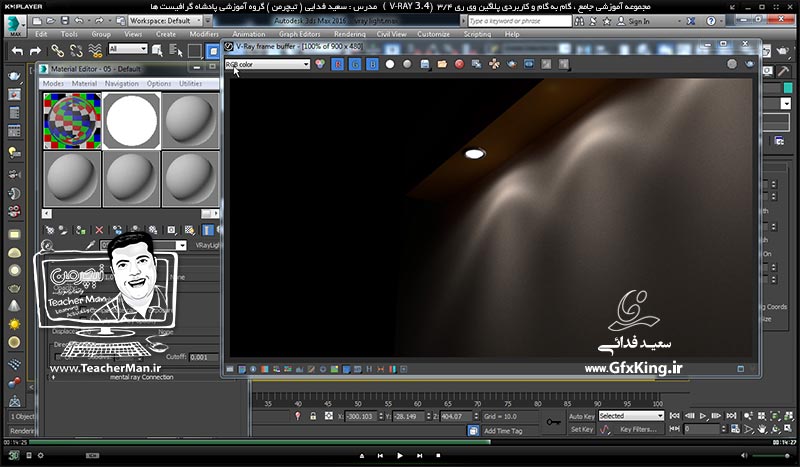The width and height of the screenshot is (800, 467).
Task: Click Add Time Tag
Action: 503,431
